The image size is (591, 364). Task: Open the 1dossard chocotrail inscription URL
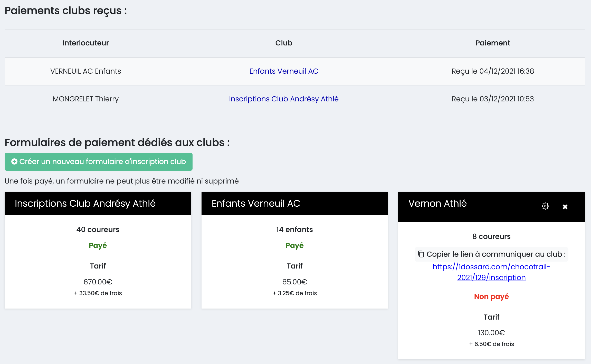pyautogui.click(x=491, y=272)
